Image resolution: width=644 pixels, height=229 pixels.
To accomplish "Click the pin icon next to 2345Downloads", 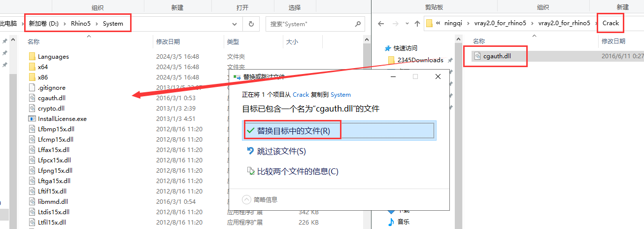I will pos(450,60).
